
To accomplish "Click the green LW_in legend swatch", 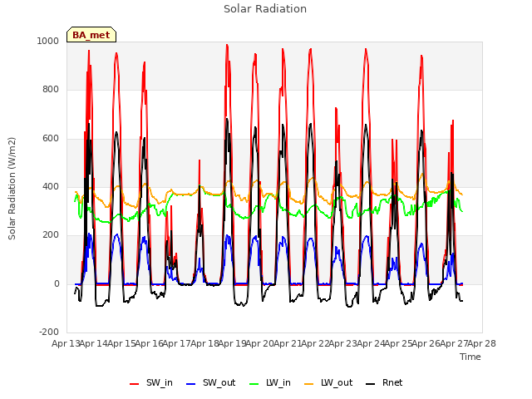I will click(x=254, y=384).
